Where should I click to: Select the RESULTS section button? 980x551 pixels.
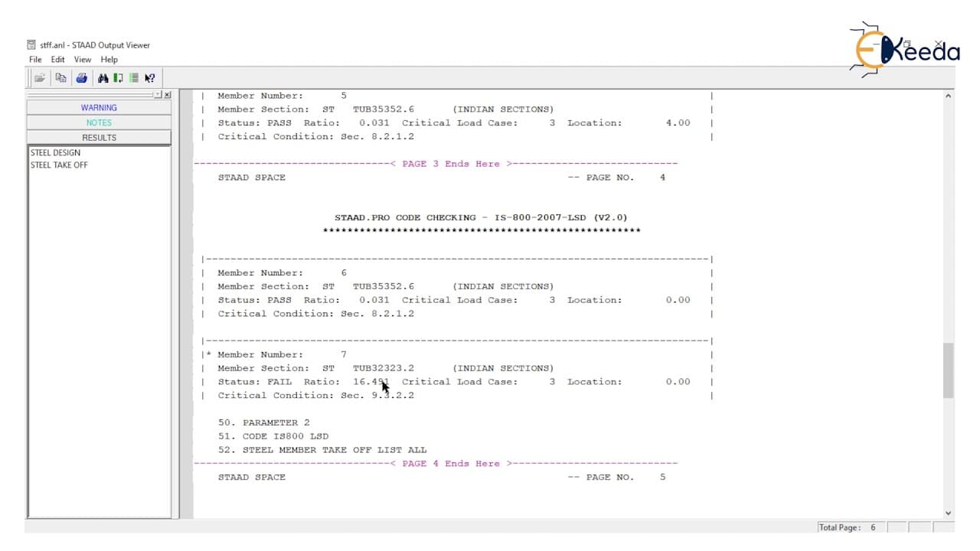tap(99, 138)
